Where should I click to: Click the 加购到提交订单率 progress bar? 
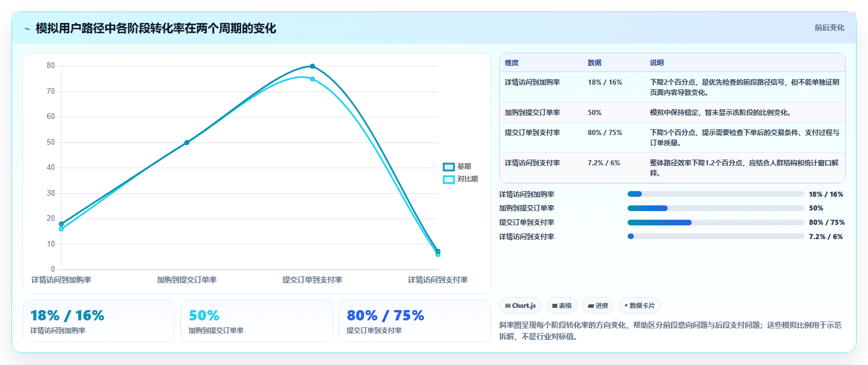click(x=716, y=208)
